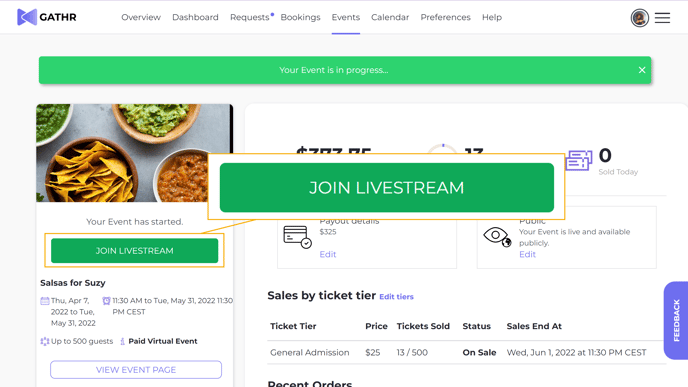Click View Event Page button
This screenshot has height=387, width=688.
pyautogui.click(x=136, y=370)
